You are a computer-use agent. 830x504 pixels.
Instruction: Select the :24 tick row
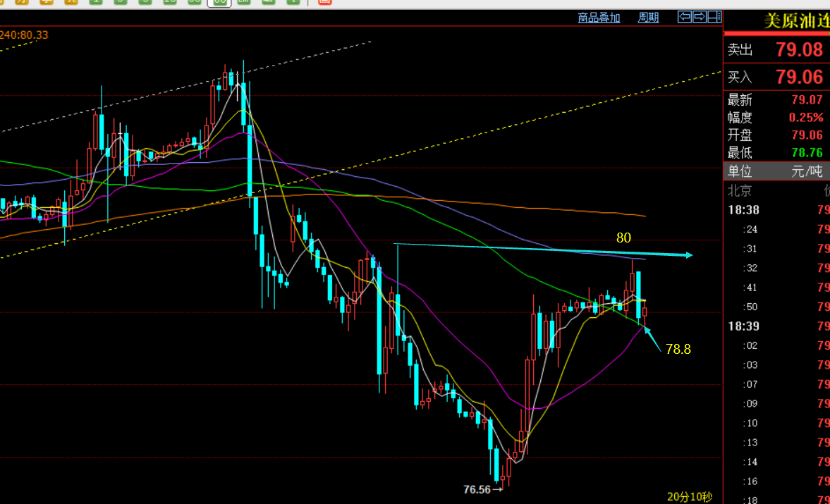(x=776, y=230)
